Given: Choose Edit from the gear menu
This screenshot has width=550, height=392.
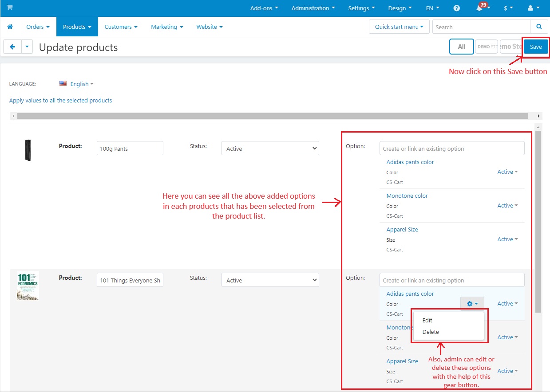Looking at the screenshot, I should 448,320.
